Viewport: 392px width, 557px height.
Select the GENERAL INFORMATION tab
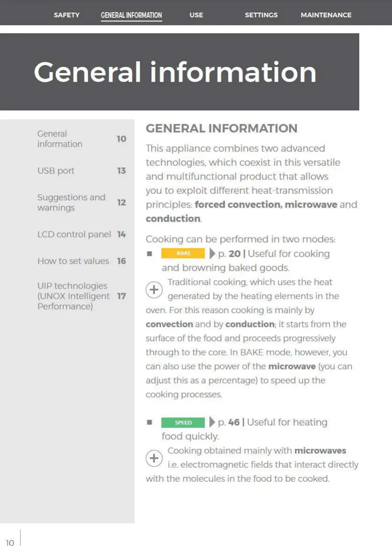click(x=131, y=15)
